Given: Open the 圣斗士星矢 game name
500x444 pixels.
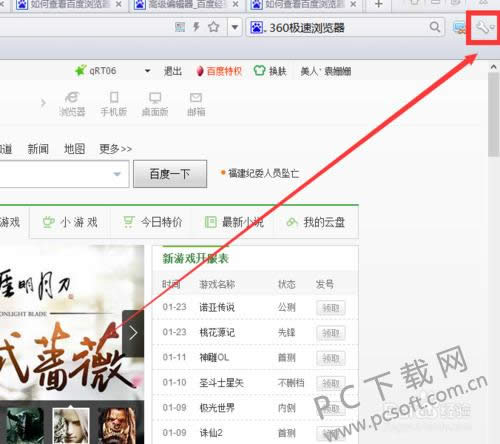Looking at the screenshot, I should click(221, 383).
